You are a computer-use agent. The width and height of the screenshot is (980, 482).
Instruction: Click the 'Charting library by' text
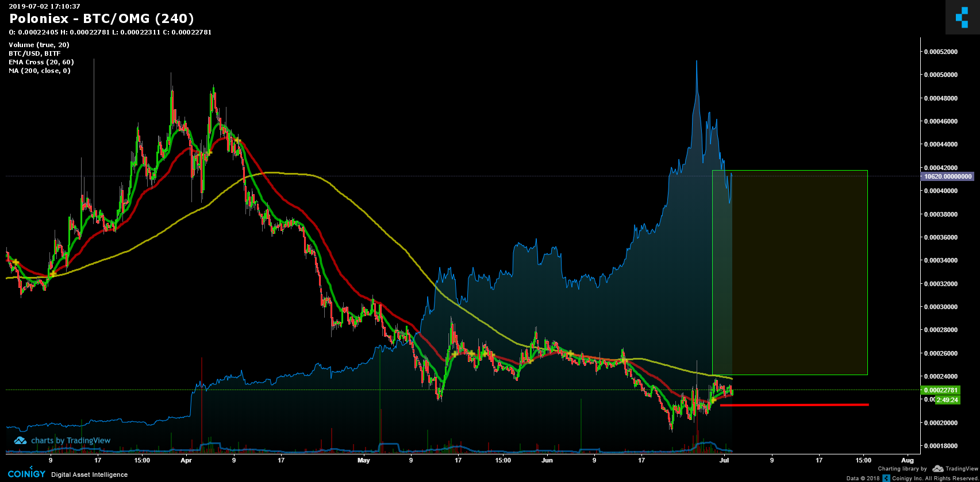pos(902,469)
